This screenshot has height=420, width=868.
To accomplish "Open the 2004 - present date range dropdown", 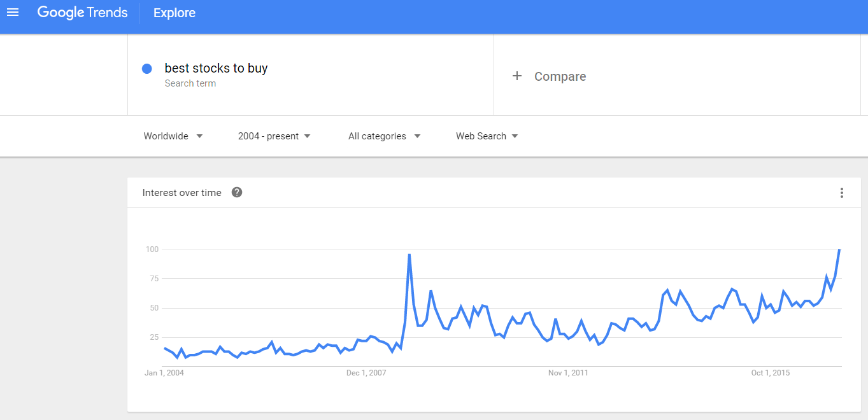I will point(274,136).
